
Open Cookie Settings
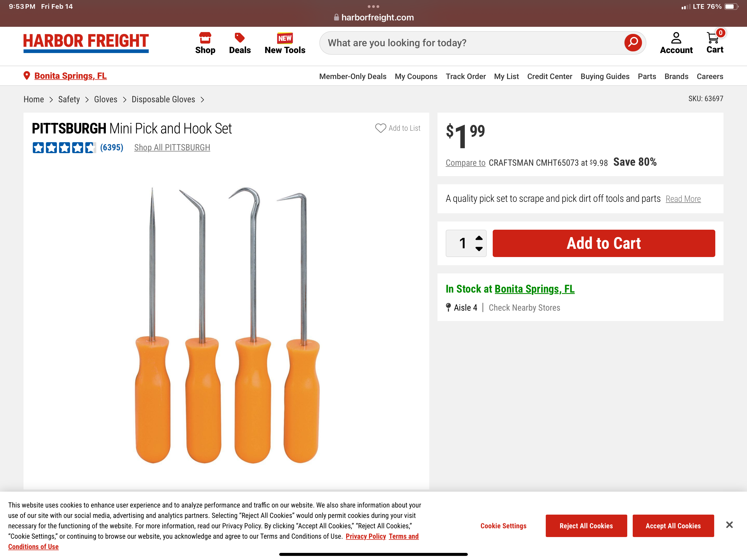coord(503,526)
